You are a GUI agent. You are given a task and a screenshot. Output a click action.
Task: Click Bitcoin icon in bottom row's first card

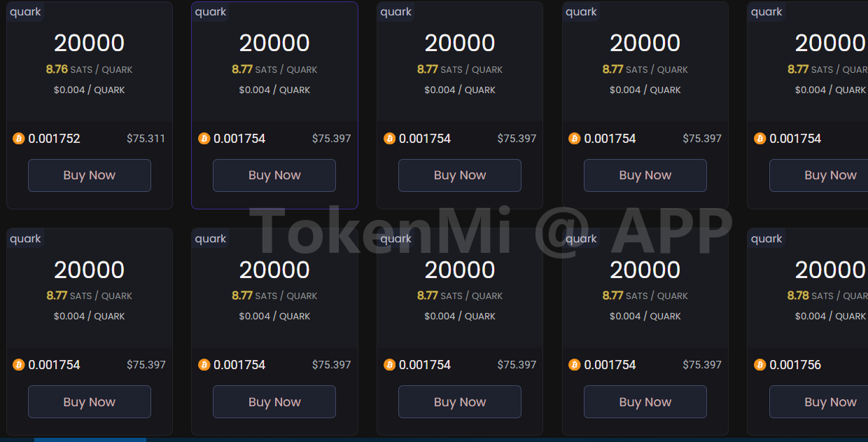19,365
